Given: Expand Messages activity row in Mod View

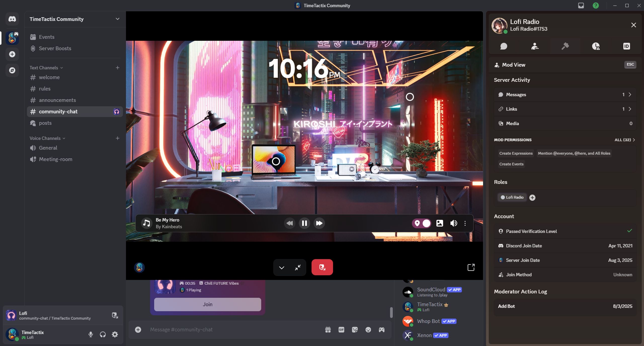Looking at the screenshot, I should click(565, 95).
